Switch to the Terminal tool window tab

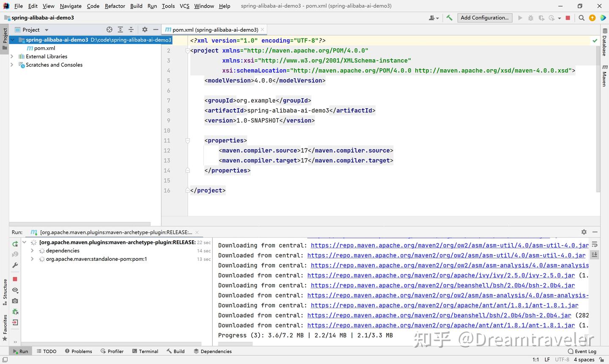click(145, 351)
